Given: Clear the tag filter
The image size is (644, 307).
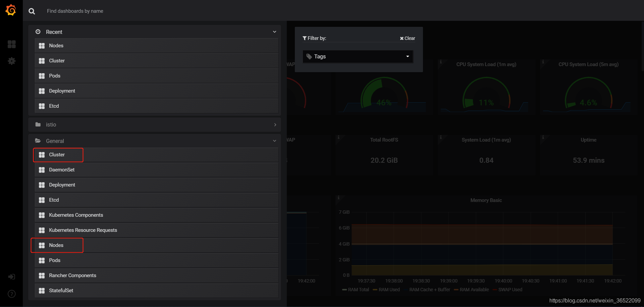Looking at the screenshot, I should click(x=408, y=38).
